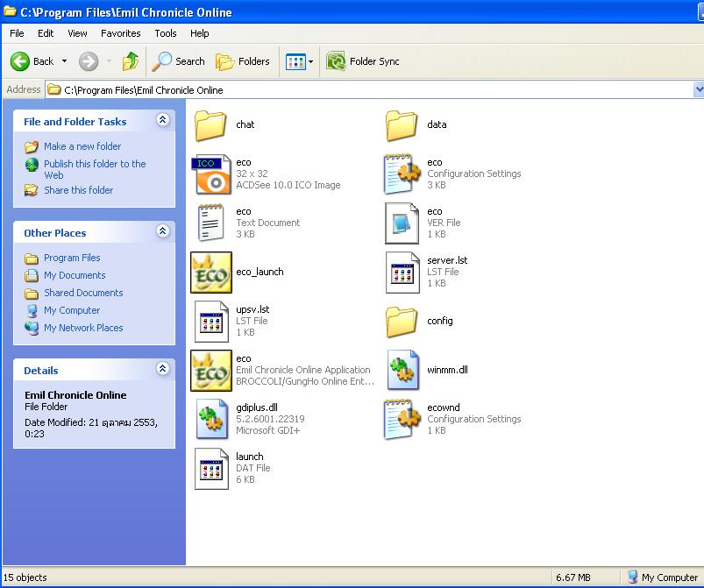This screenshot has width=704, height=588.
Task: Open the Favorites menu
Action: point(120,33)
